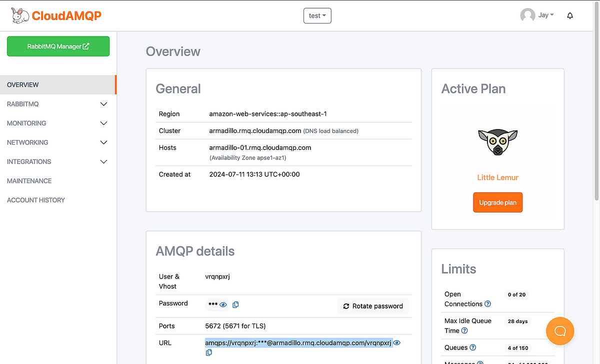
Task: Reveal the password using the eye icon
Action: coord(223,304)
